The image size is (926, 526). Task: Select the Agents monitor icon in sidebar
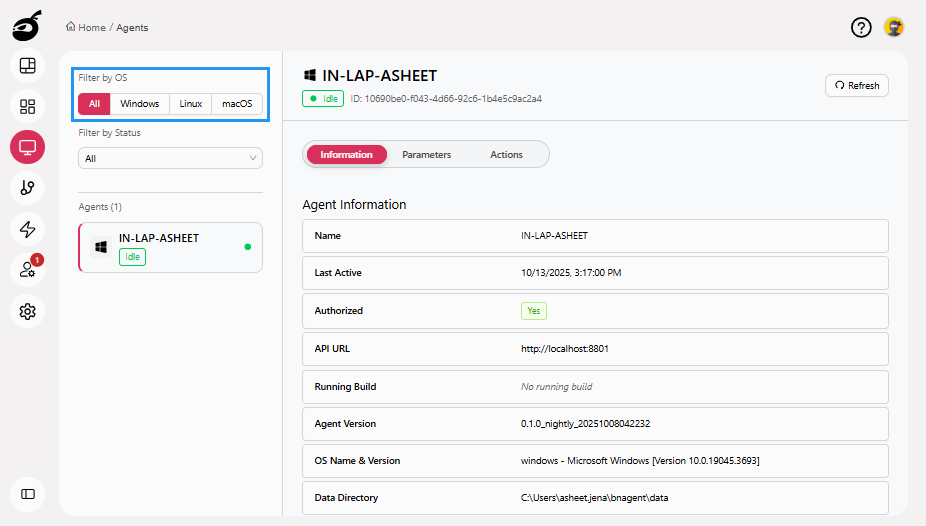pyautogui.click(x=28, y=147)
